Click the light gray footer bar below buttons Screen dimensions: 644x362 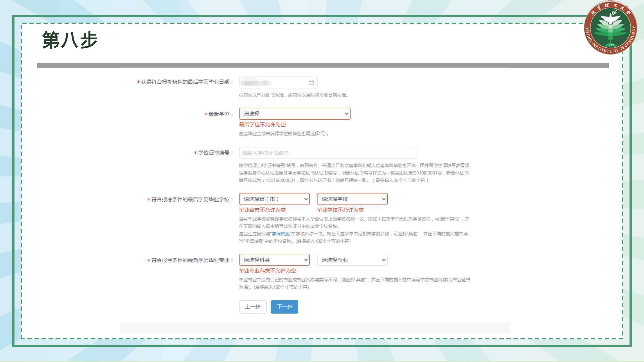(x=315, y=328)
